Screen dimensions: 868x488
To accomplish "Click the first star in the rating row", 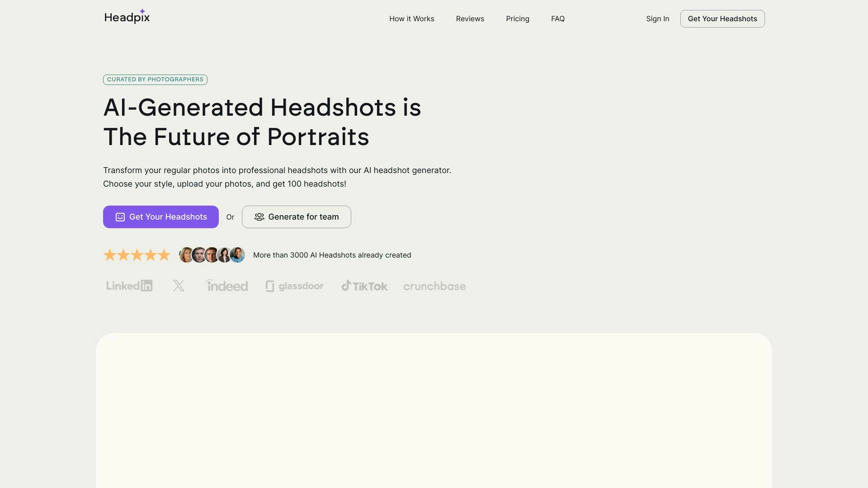I will pos(110,255).
